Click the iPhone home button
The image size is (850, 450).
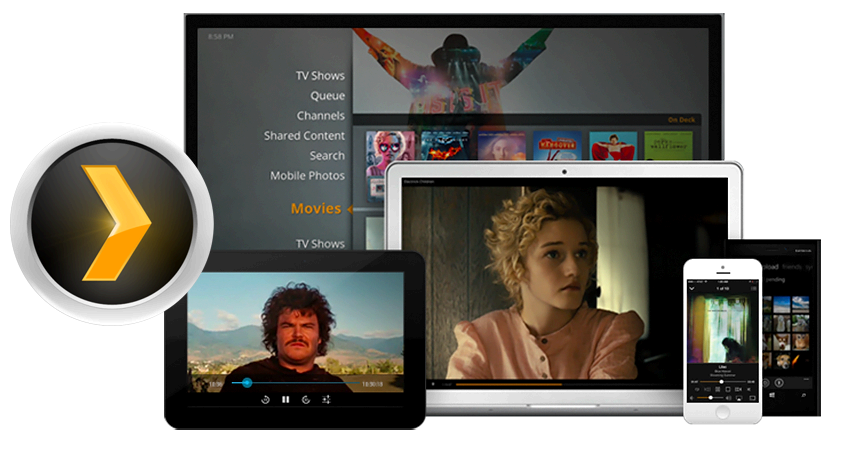point(723,412)
